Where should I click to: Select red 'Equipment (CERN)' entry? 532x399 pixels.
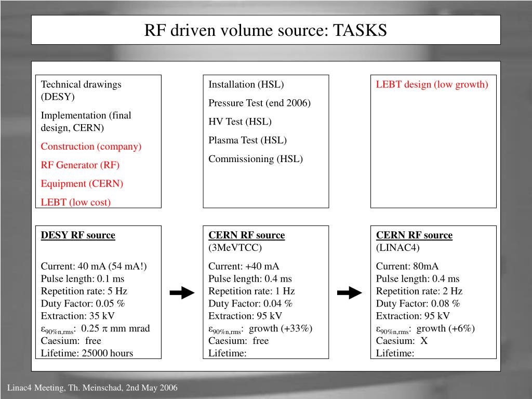tap(82, 183)
